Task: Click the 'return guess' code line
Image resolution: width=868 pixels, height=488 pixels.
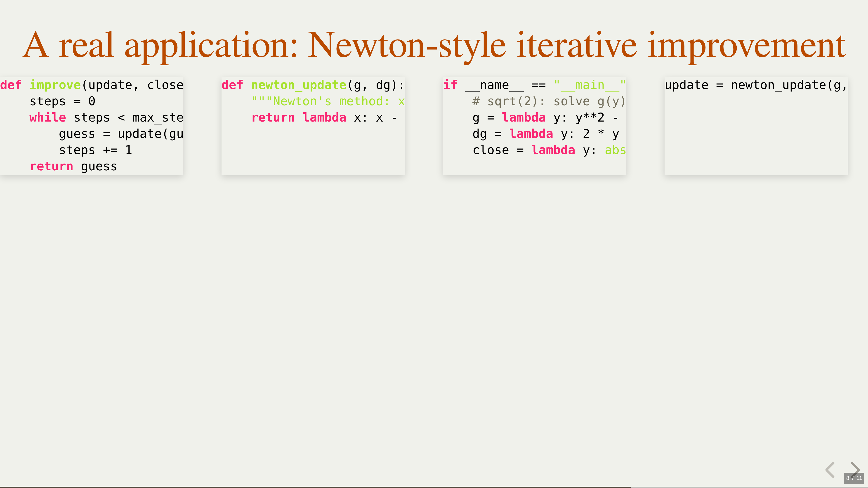Action: pos(73,166)
